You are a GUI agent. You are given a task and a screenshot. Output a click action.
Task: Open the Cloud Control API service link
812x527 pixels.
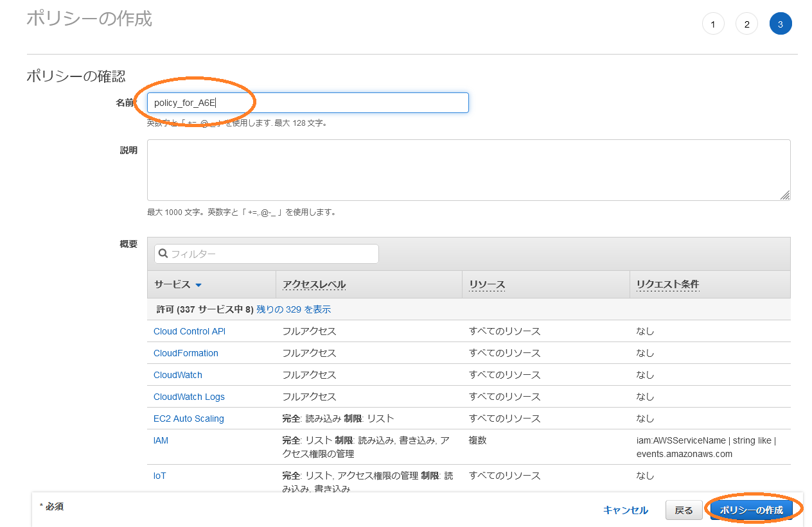point(189,331)
